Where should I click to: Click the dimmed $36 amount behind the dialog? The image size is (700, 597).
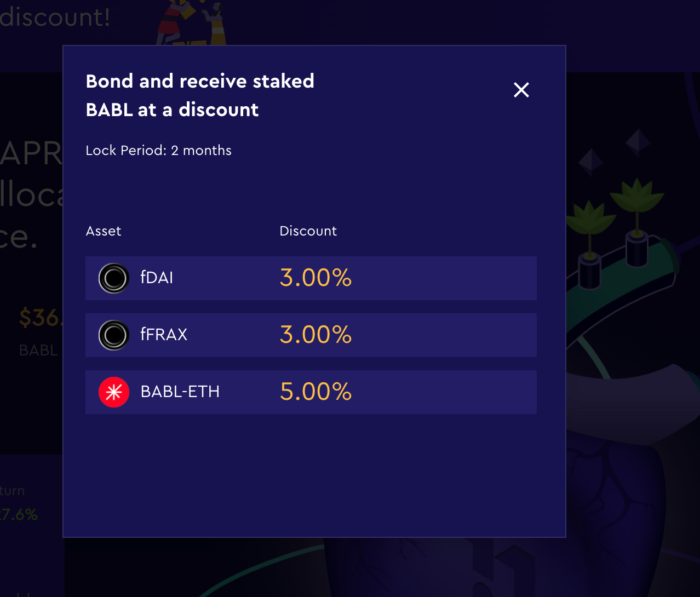[x=40, y=318]
